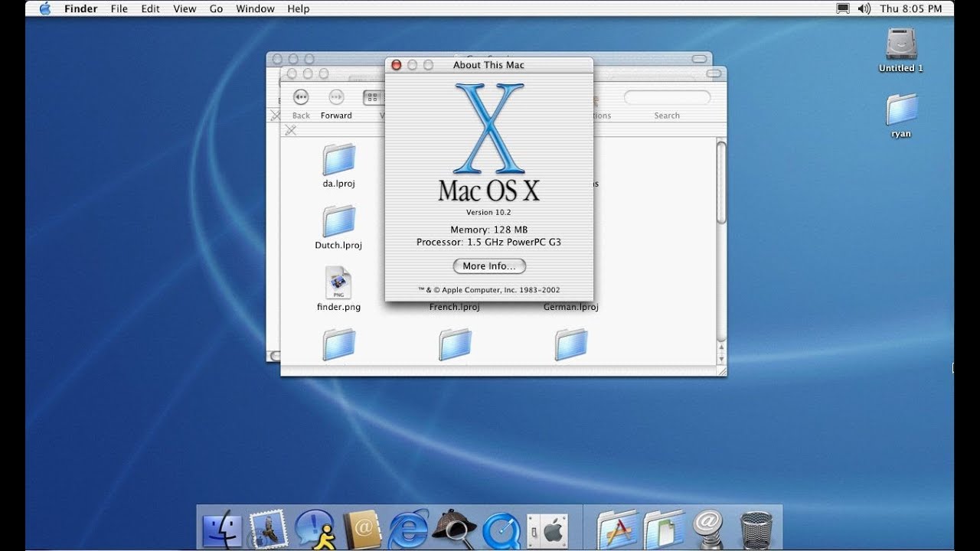
Task: Open the Help menu
Action: click(299, 8)
